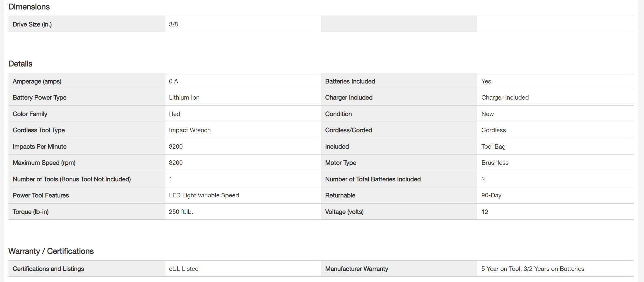644x282 pixels.
Task: Click the 3/8 drive size value
Action: [x=173, y=24]
